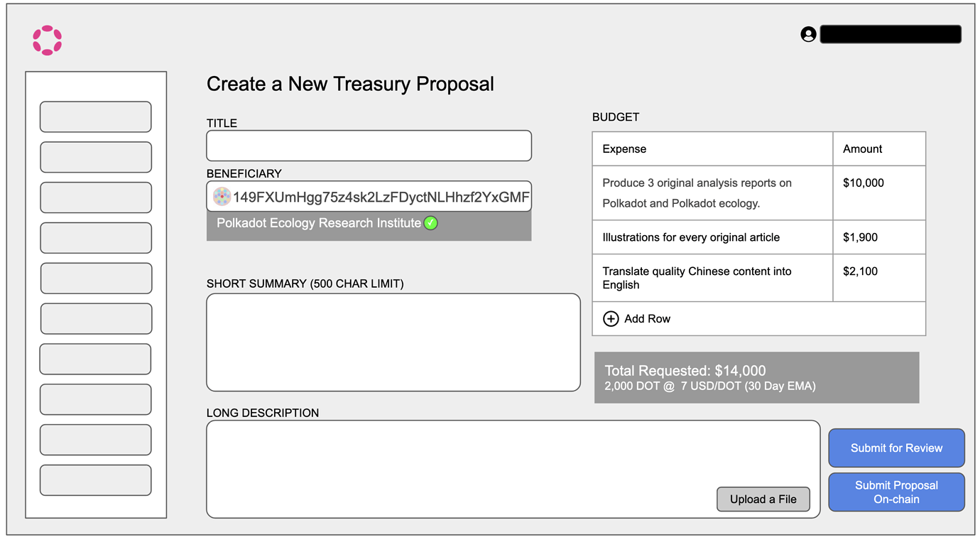The image size is (980, 540).
Task: Click the green verified checkmark badge
Action: tap(432, 223)
